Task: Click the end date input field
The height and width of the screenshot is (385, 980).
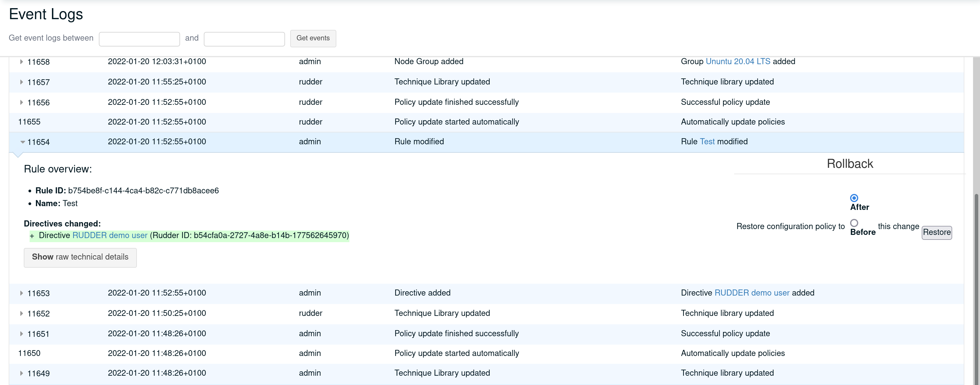Action: pos(244,38)
